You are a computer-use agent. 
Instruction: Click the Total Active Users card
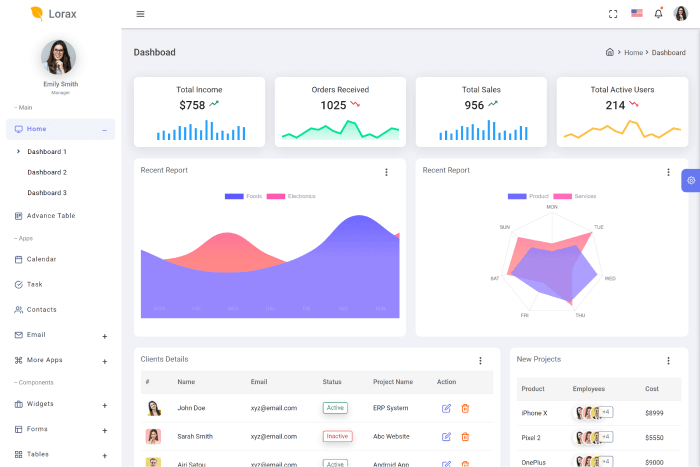622,112
